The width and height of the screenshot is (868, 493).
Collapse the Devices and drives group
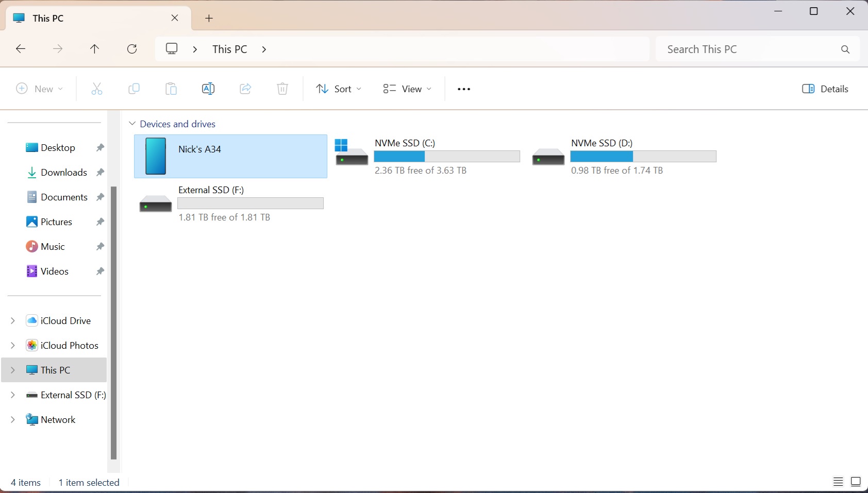(132, 124)
